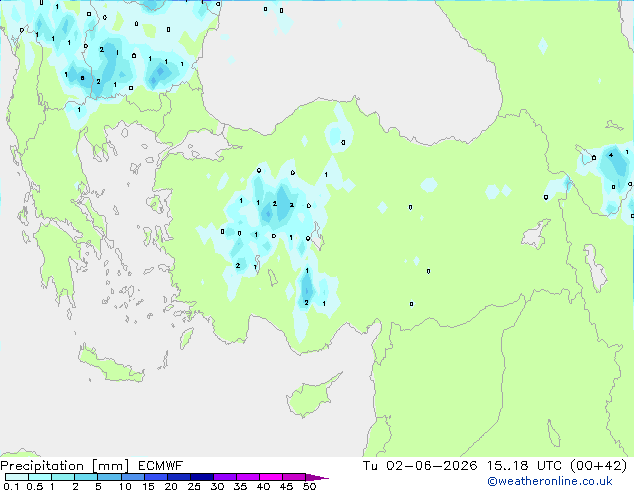Click the weatheronline.co.uk copyright link
The image size is (634, 490).
pos(549,481)
